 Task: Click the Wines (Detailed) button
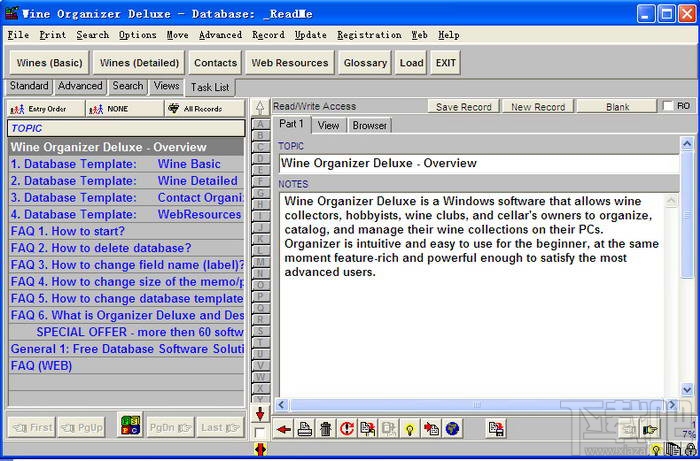tap(139, 63)
